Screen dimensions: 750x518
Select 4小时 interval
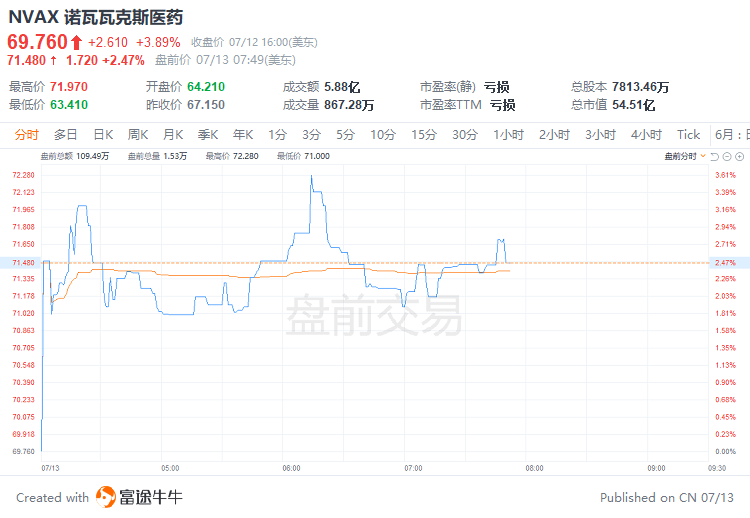646,135
